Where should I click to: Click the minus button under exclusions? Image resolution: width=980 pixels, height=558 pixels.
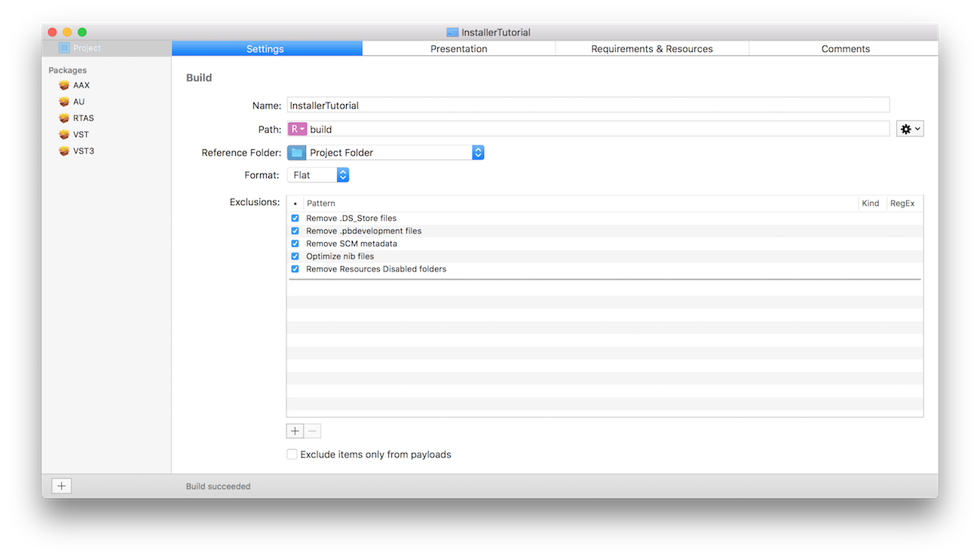(312, 431)
